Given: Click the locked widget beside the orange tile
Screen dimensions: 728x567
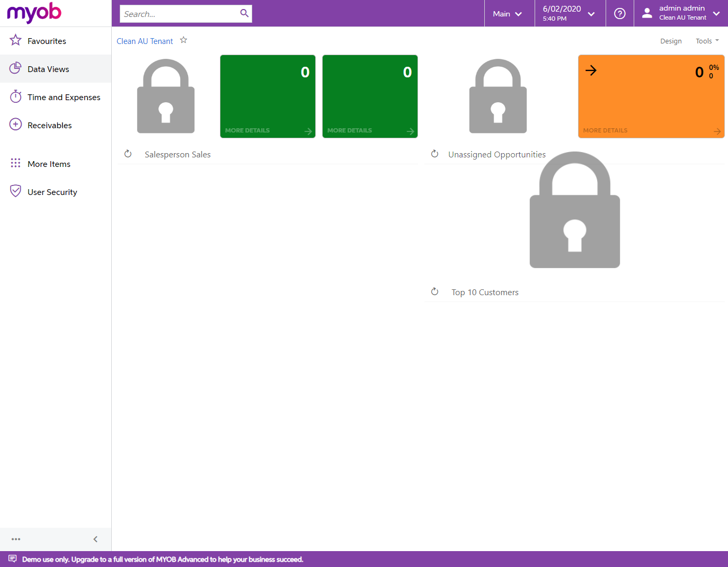Looking at the screenshot, I should coord(498,96).
